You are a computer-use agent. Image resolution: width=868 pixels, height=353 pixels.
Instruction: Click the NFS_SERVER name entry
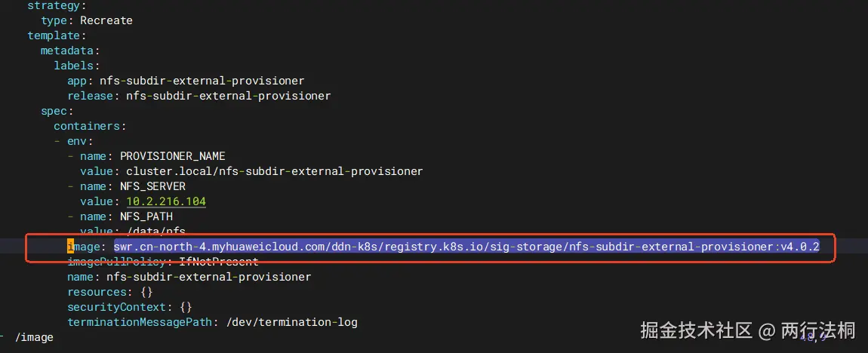[152, 186]
